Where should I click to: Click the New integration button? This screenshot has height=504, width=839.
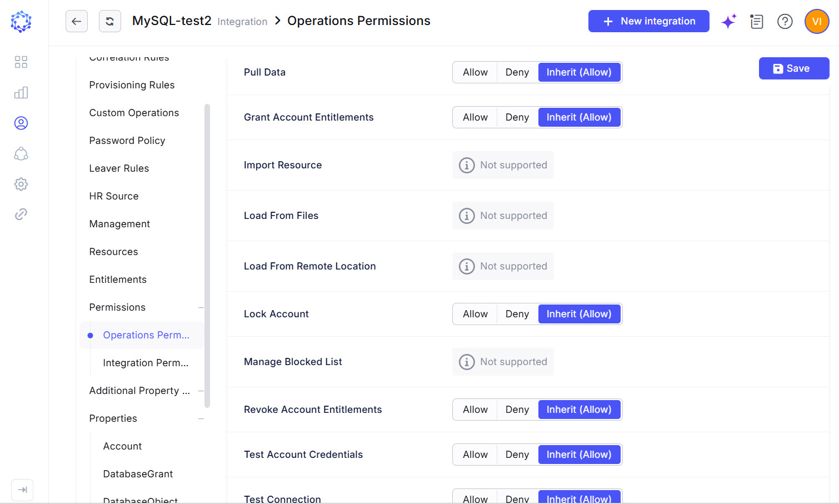coord(649,21)
